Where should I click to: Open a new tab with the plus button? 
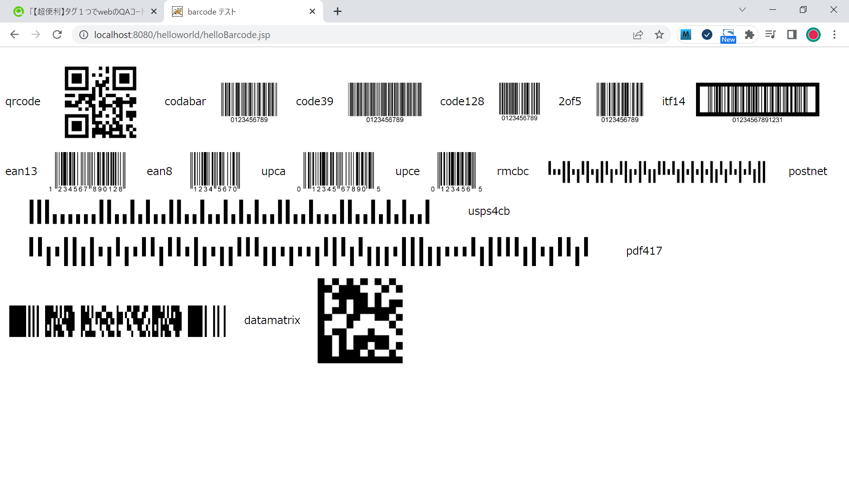[x=338, y=11]
